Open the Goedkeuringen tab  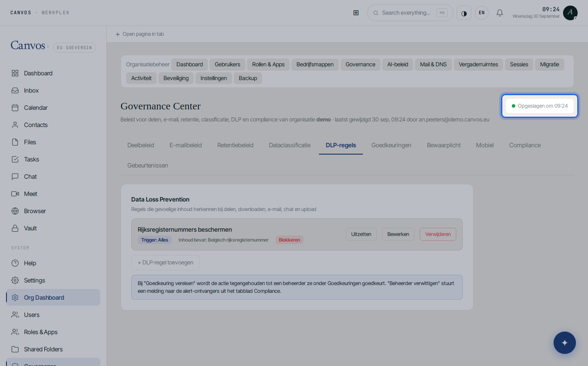click(x=391, y=145)
